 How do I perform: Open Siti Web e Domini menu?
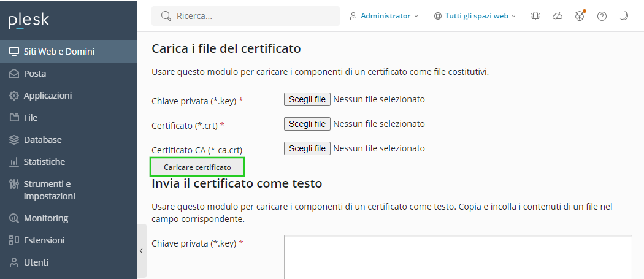click(68, 52)
